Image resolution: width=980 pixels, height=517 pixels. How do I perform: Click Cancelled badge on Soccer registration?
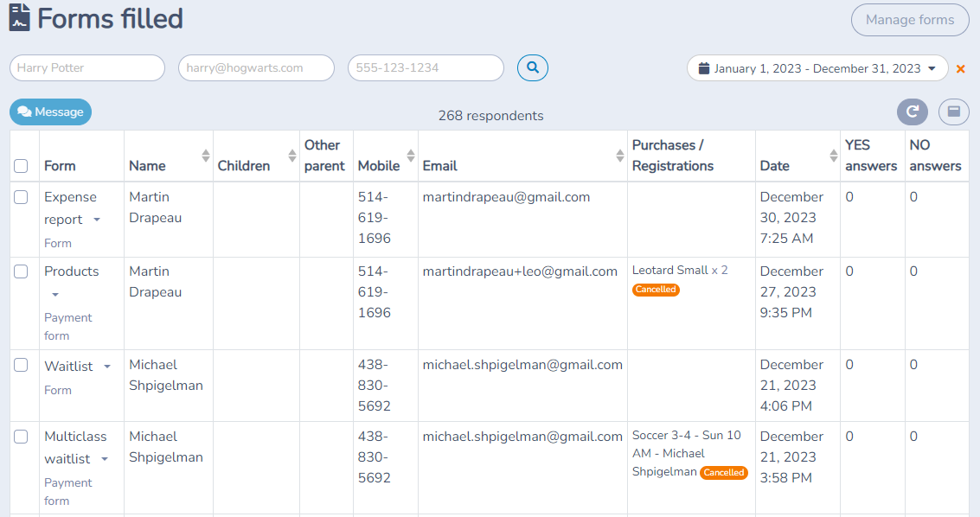pos(724,472)
